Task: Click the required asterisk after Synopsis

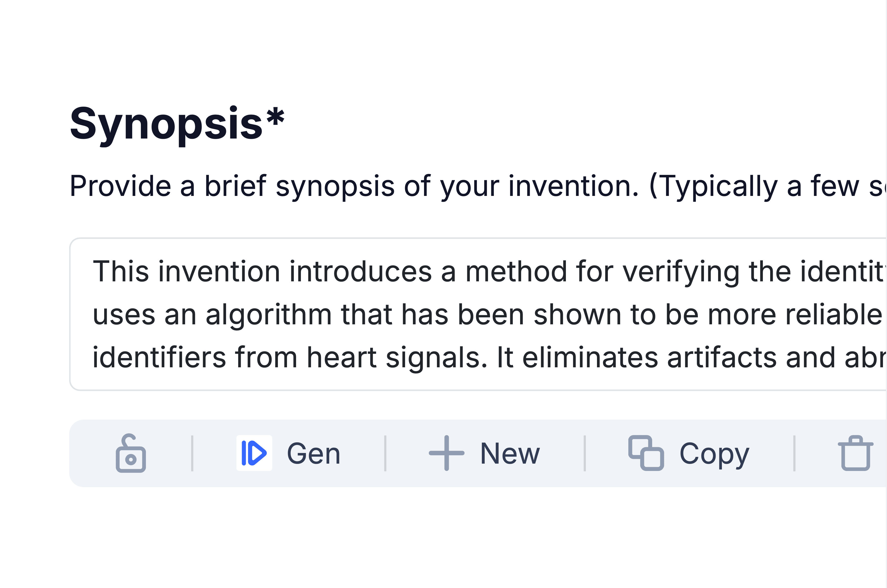Action: pyautogui.click(x=276, y=117)
